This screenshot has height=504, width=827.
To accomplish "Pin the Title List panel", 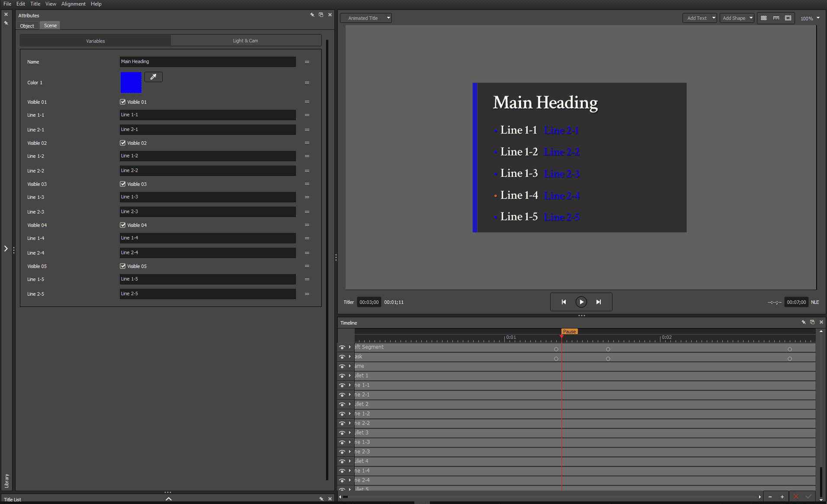I will 321,499.
